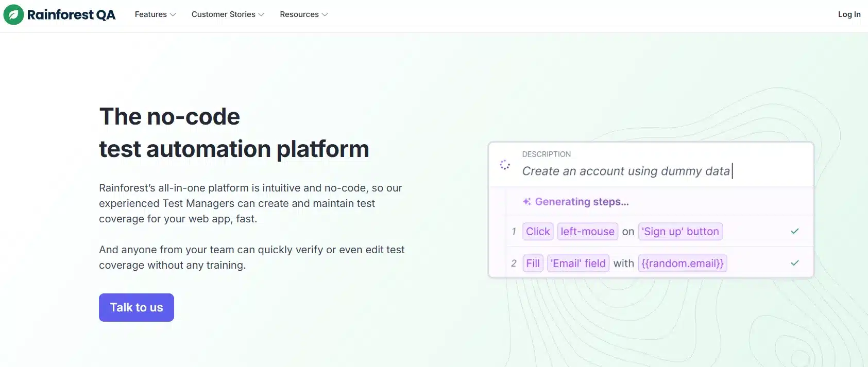This screenshot has height=367, width=868.
Task: Click the DESCRIPTION label
Action: [x=546, y=154]
